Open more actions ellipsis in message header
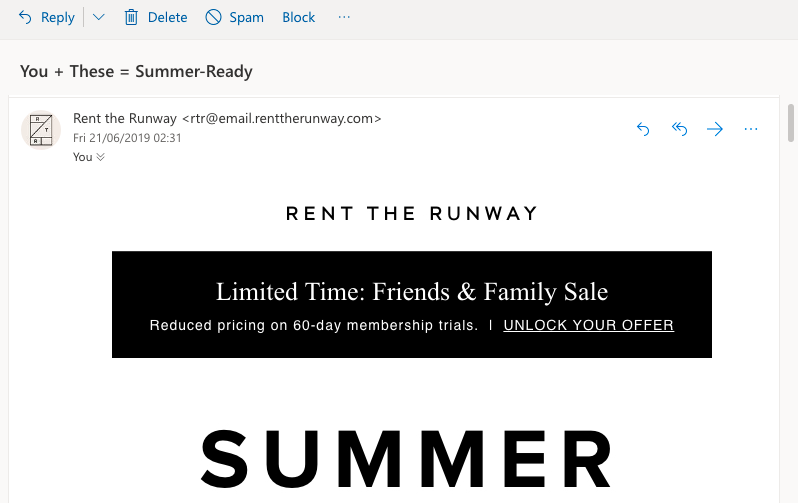The image size is (798, 503). tap(751, 129)
